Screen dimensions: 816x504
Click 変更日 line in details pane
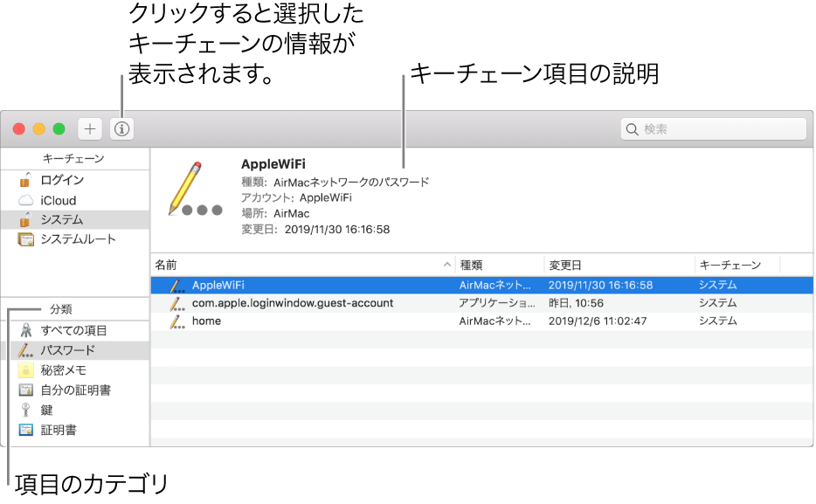tap(315, 230)
